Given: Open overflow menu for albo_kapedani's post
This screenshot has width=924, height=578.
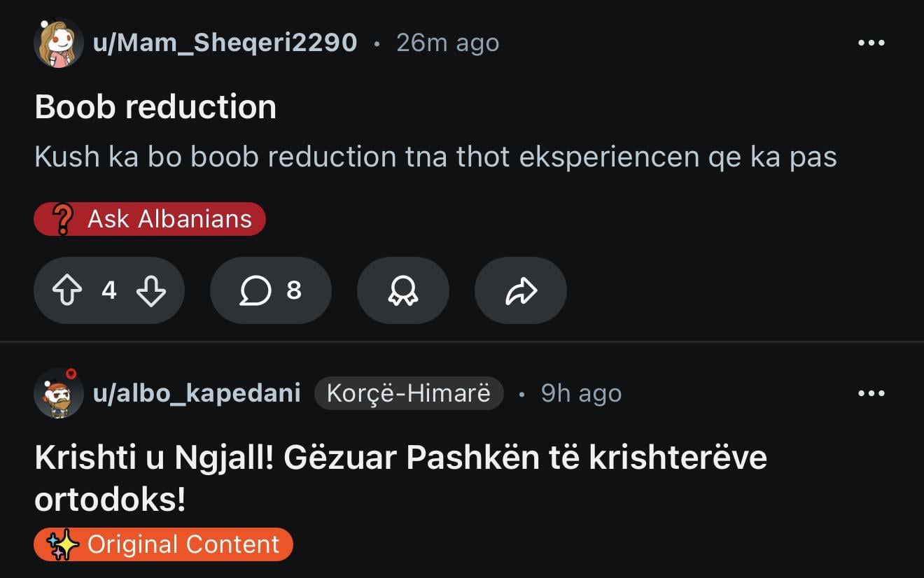Looking at the screenshot, I should click(x=871, y=393).
